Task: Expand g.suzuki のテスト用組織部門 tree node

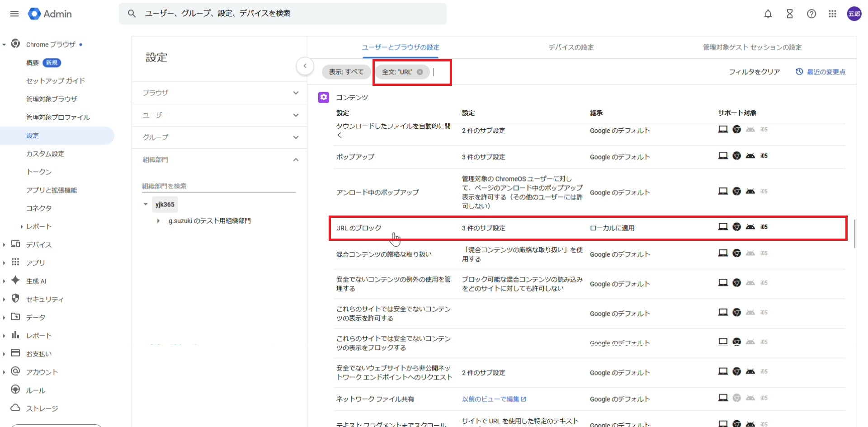Action: click(x=158, y=221)
